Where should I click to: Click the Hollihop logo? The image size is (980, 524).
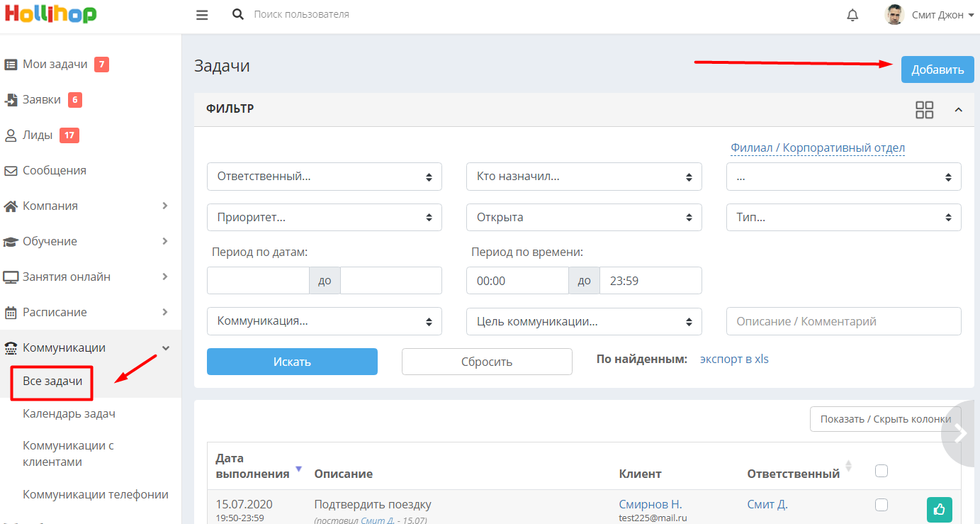[x=50, y=13]
